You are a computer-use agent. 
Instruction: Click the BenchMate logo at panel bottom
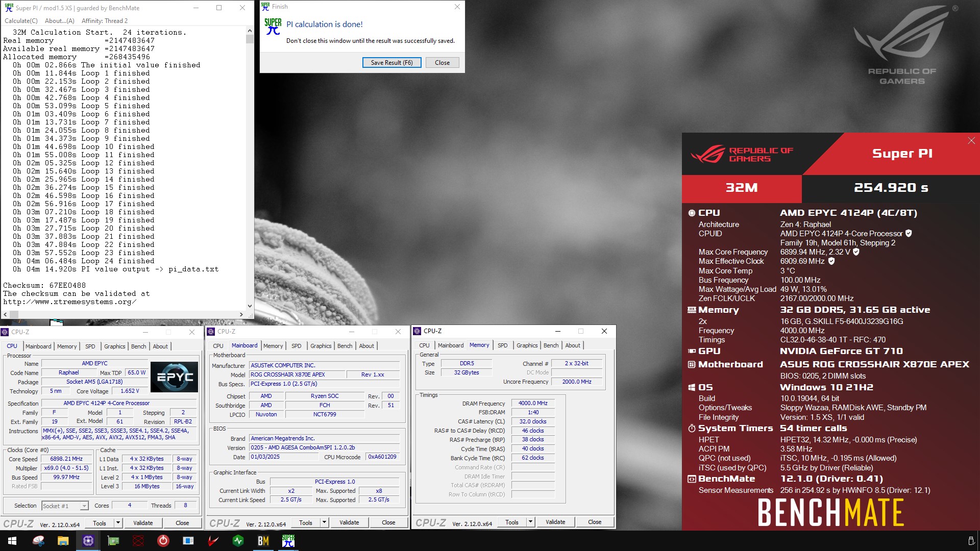(830, 513)
